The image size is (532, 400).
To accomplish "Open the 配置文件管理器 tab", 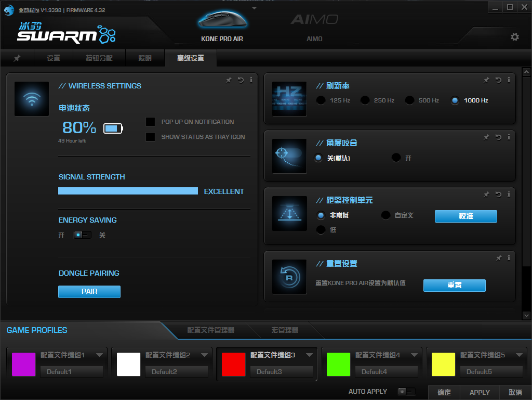I will pyautogui.click(x=211, y=330).
